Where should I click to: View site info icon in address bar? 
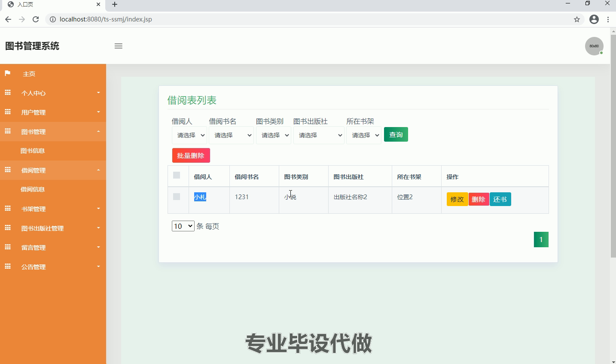tap(53, 19)
